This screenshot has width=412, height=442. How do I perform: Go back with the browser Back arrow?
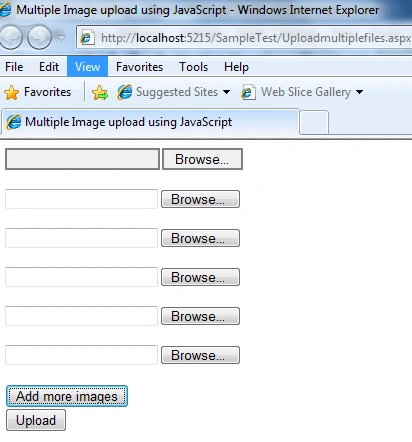pos(10,37)
